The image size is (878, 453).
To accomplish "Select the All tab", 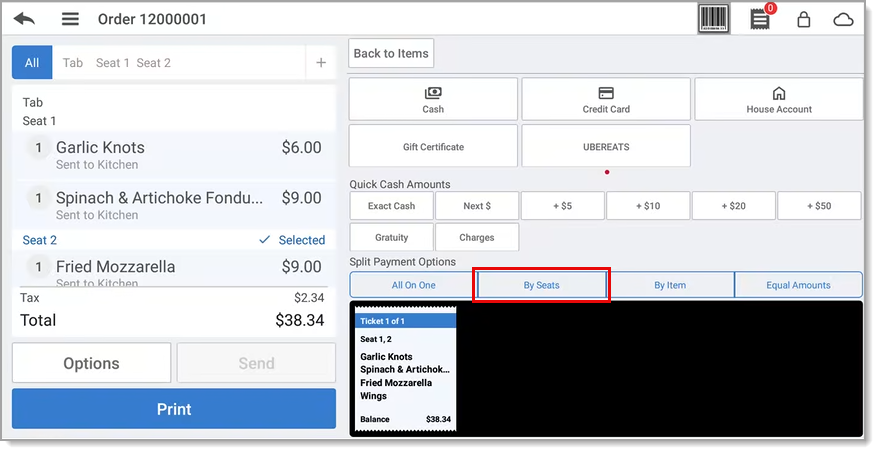I will tap(32, 62).
